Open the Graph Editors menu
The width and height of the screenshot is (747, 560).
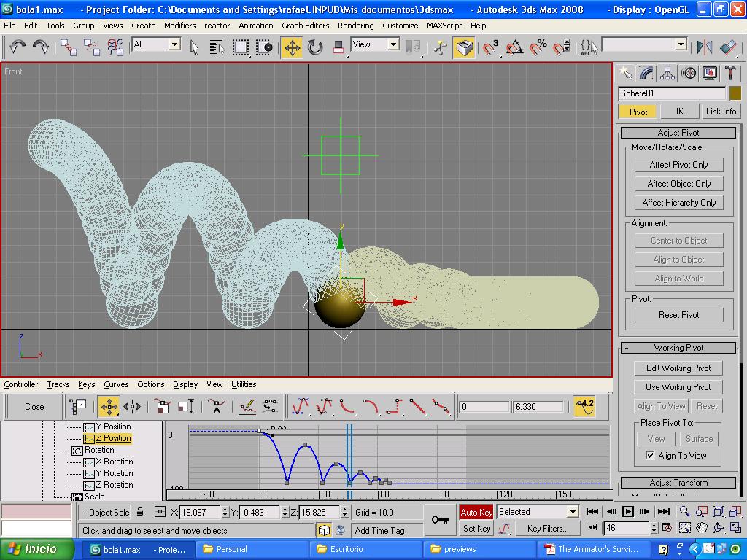[x=305, y=25]
